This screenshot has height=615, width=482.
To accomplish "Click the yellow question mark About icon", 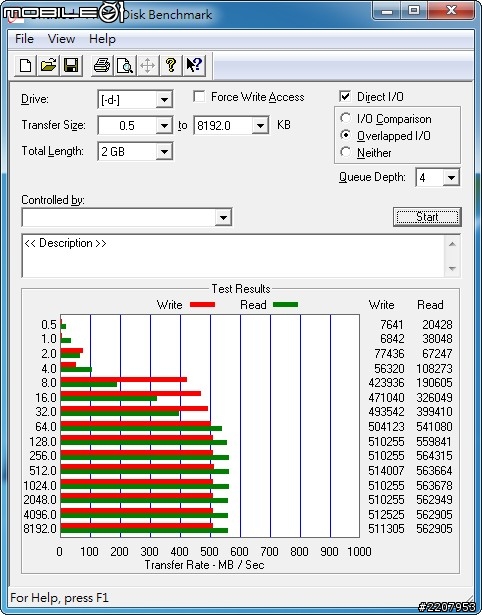I will (171, 66).
